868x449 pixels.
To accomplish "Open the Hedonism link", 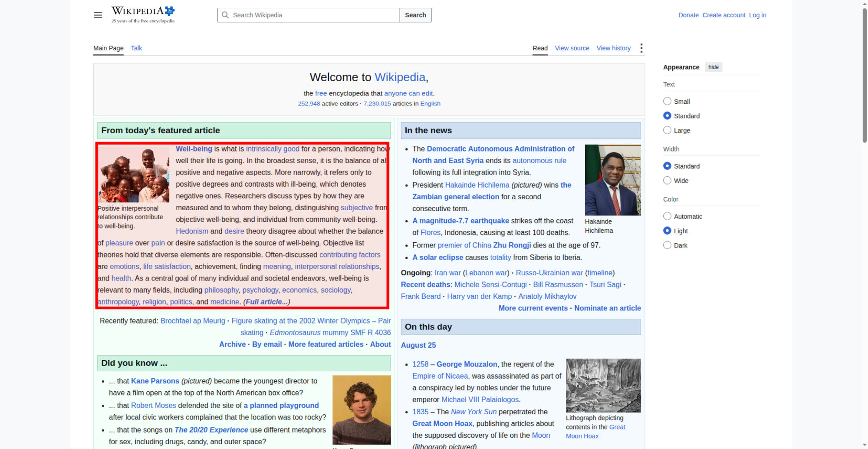I will (192, 231).
